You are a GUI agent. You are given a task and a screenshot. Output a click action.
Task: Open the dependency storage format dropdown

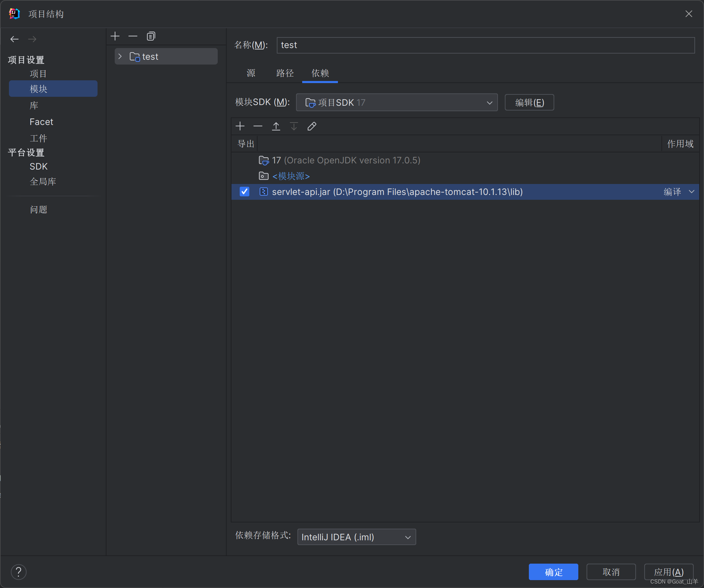(x=356, y=537)
